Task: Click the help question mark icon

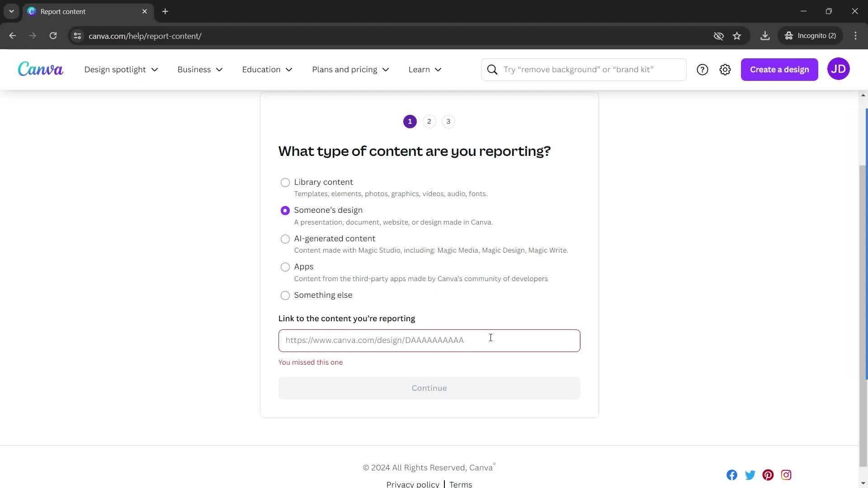Action: pos(702,69)
